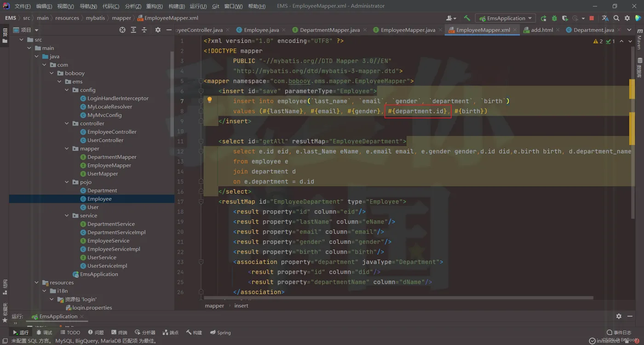This screenshot has height=345, width=644.
Task: Click the warning count indicator in the editor
Action: (x=598, y=41)
